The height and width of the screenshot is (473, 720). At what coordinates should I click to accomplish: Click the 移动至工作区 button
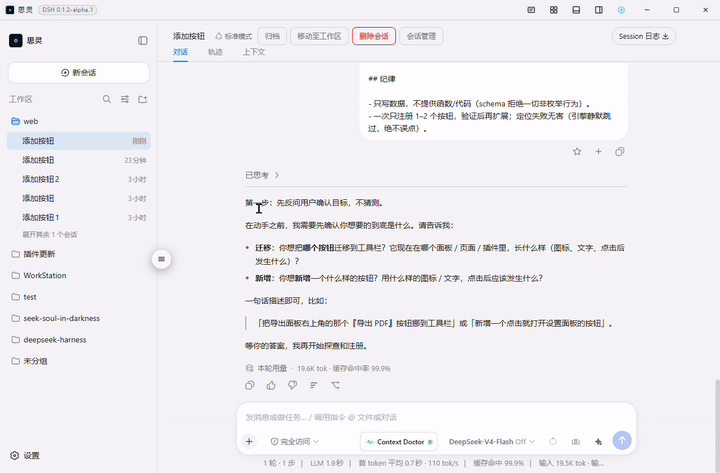(x=319, y=36)
